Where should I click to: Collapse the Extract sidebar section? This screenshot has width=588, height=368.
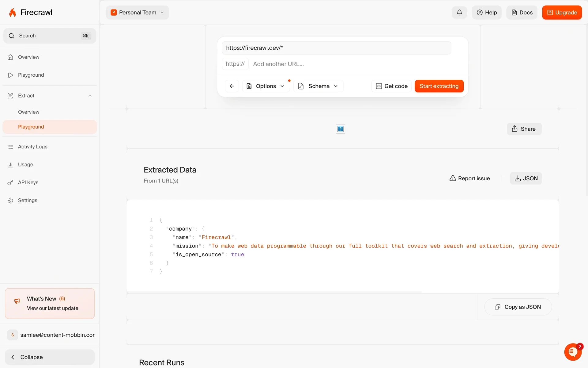90,96
